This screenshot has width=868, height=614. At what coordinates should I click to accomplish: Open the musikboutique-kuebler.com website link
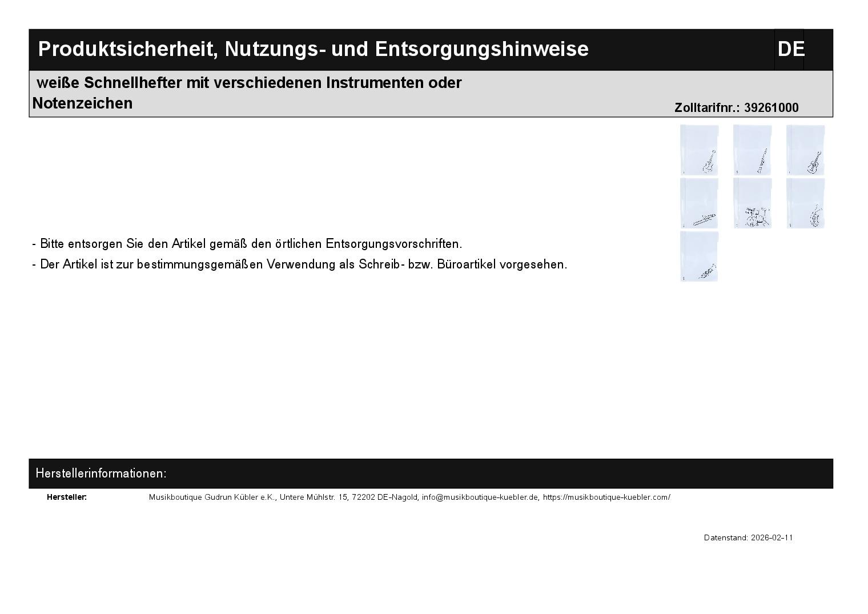[606, 497]
